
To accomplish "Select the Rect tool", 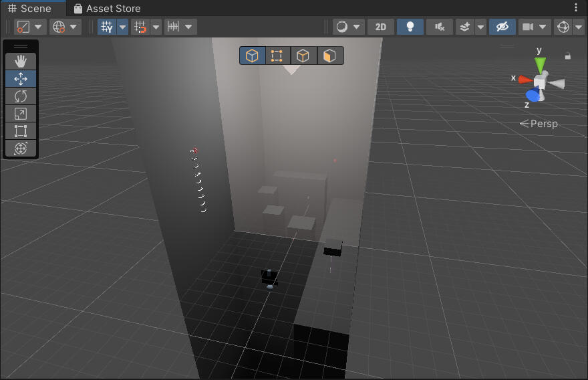I will tap(21, 131).
